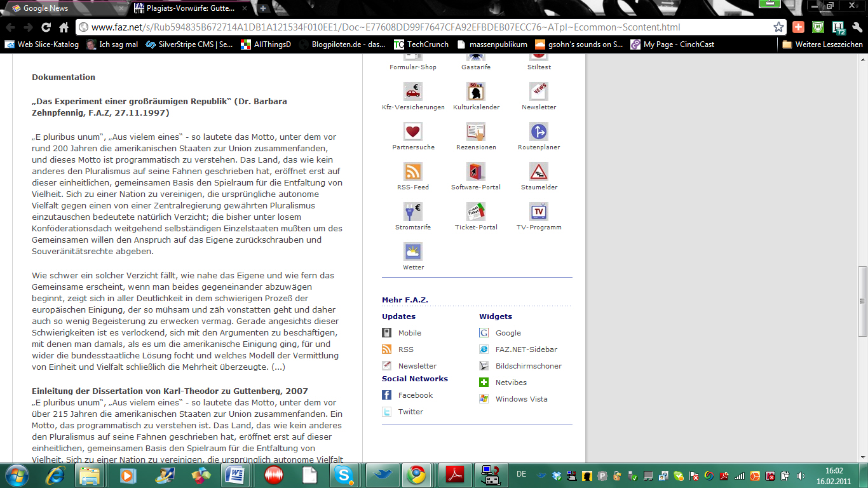The height and width of the screenshot is (488, 868).
Task: Switch to the Google News tab
Action: pyautogui.click(x=64, y=8)
